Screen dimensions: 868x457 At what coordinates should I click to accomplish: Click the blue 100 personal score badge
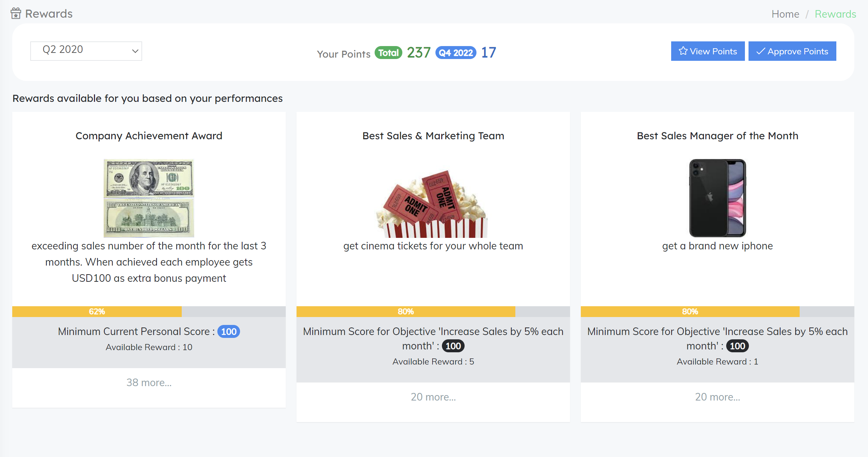(x=229, y=331)
